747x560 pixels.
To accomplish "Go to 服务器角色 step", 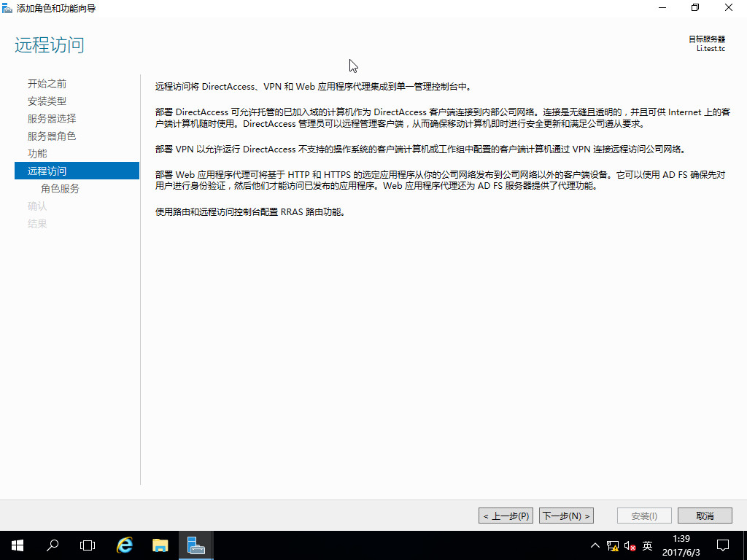I will tap(52, 136).
